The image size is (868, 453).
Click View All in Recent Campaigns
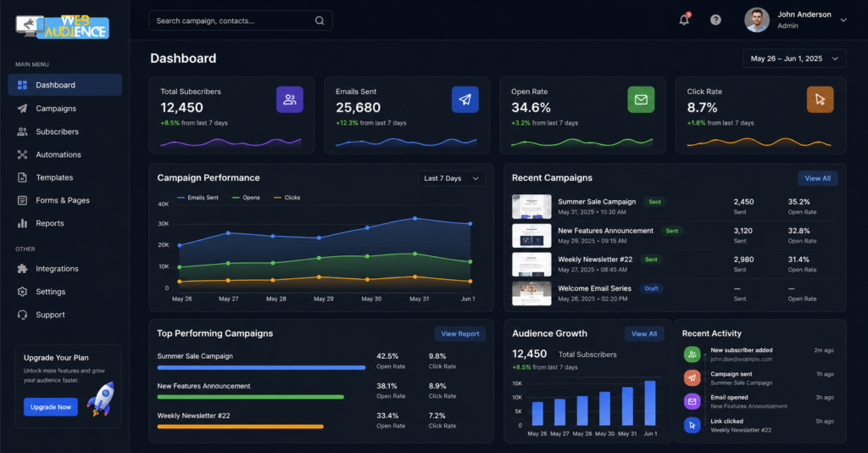coord(818,178)
